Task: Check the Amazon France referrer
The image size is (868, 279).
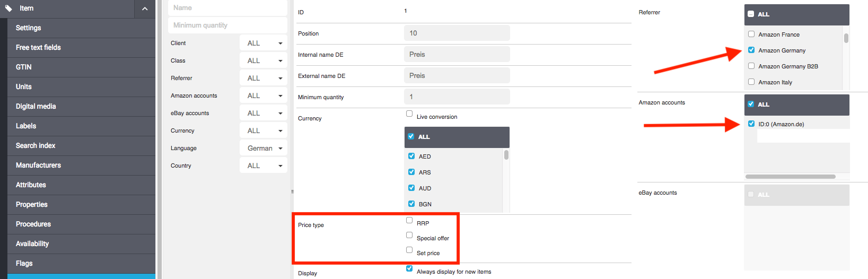Action: point(751,34)
